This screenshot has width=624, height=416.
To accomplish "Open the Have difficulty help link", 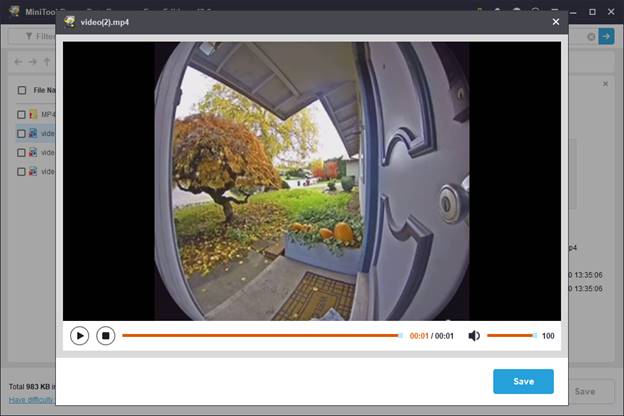I will tap(31, 400).
